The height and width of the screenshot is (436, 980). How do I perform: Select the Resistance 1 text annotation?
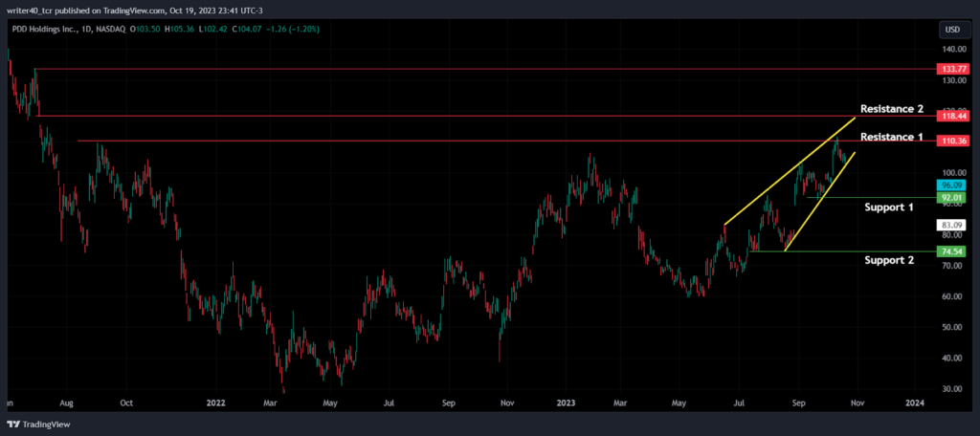[892, 137]
